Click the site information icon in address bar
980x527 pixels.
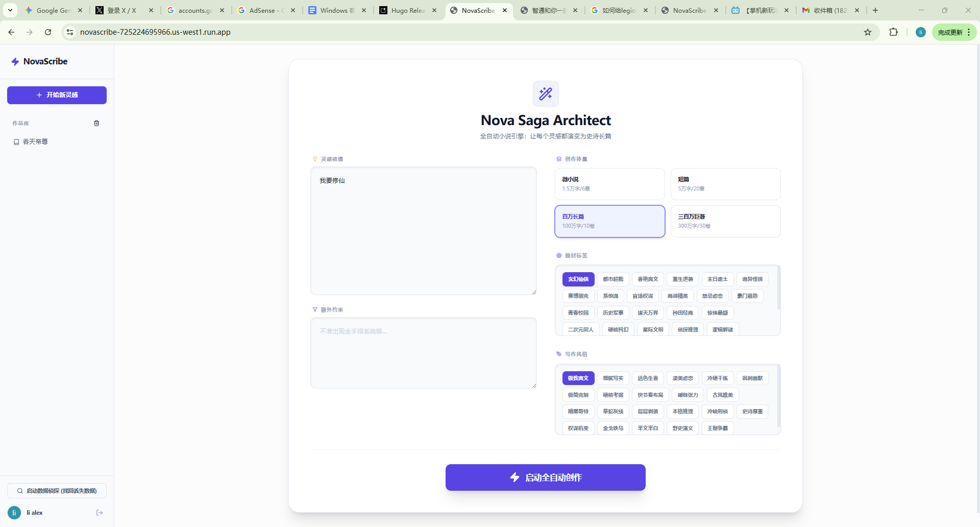(x=70, y=32)
